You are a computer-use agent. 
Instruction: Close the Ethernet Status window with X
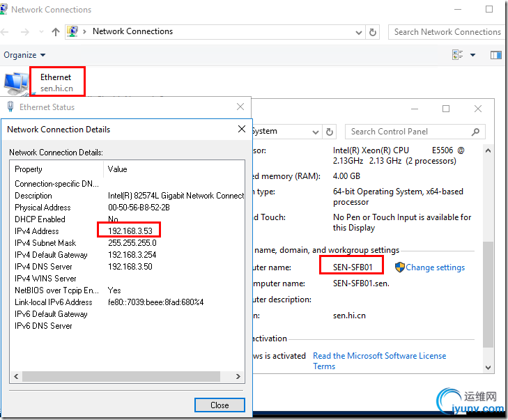tap(240, 107)
